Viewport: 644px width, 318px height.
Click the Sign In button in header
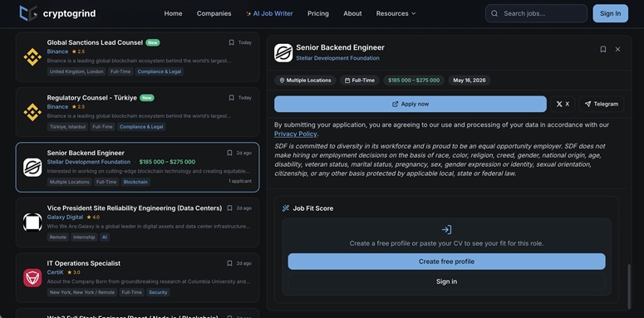[x=610, y=13]
